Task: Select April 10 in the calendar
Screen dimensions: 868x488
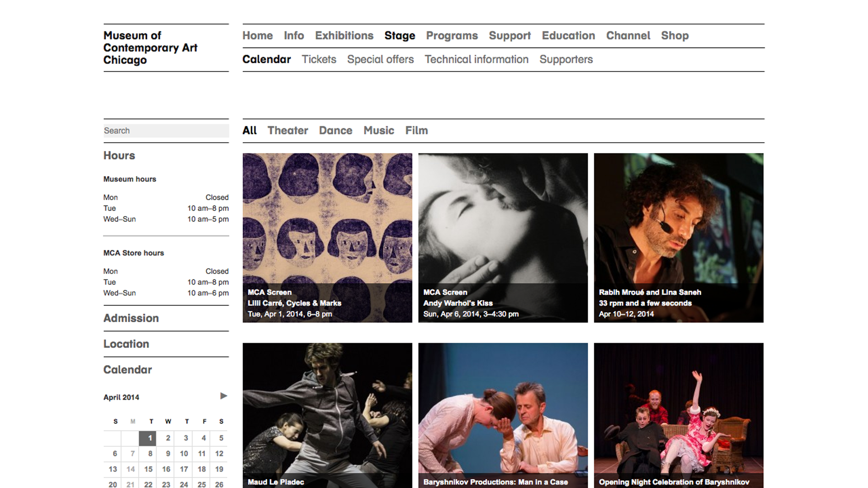Action: [x=184, y=454]
